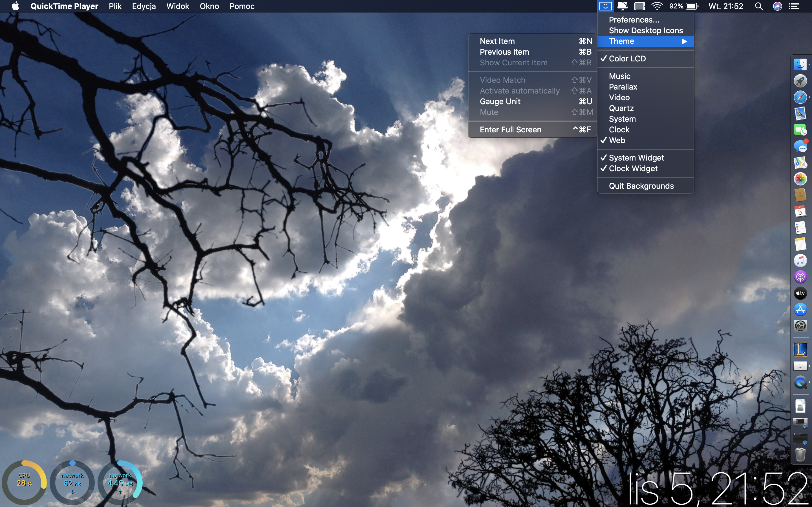Click the CPU usage gauge widget
812x507 pixels.
24,483
